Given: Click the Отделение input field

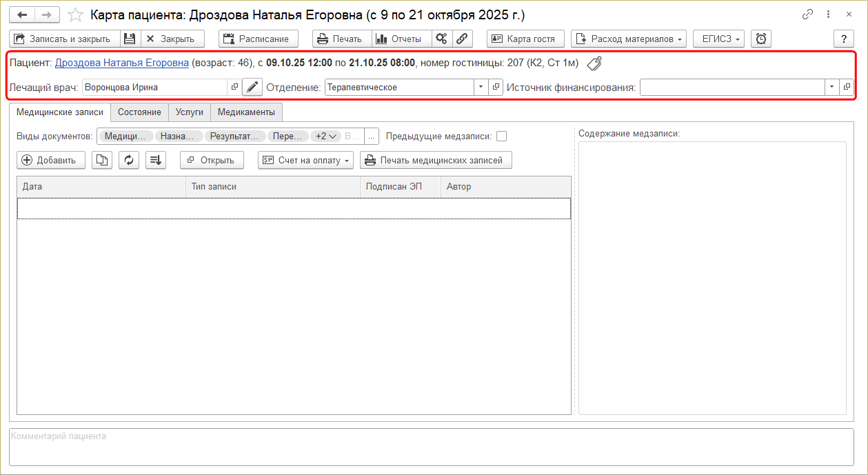Looking at the screenshot, I should click(399, 87).
